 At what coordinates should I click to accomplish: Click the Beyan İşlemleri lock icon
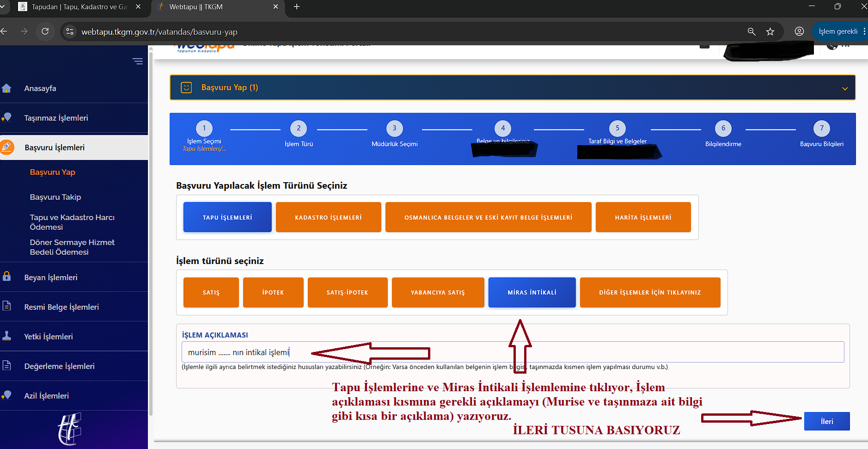(x=6, y=277)
